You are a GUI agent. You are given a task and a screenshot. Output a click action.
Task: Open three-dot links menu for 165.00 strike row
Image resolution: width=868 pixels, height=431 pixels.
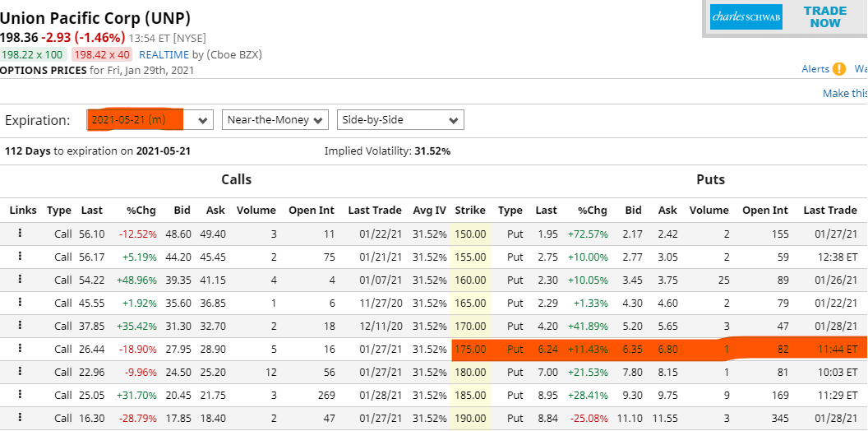point(21,303)
